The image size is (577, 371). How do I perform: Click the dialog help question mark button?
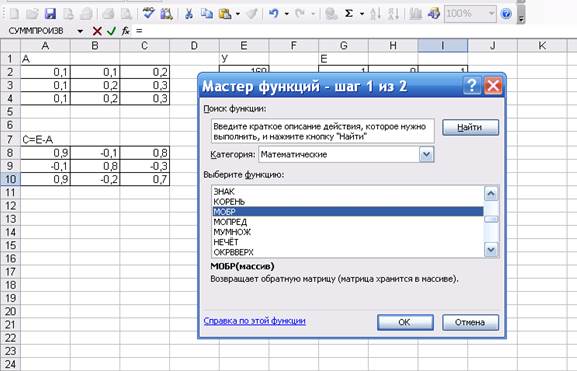471,86
